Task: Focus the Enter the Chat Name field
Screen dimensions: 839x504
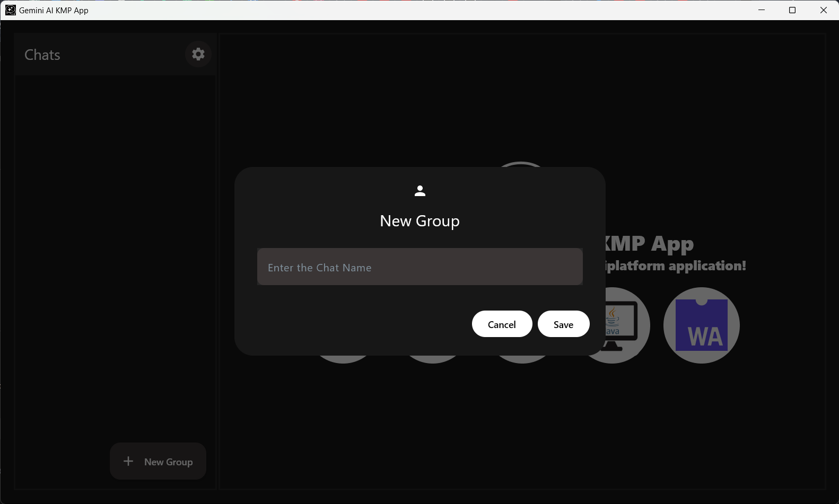Action: [x=420, y=267]
